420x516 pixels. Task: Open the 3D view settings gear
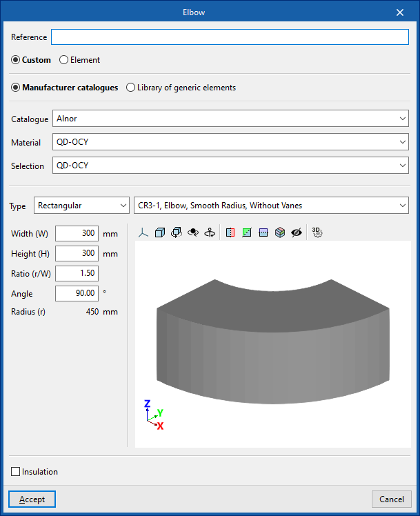tap(317, 232)
